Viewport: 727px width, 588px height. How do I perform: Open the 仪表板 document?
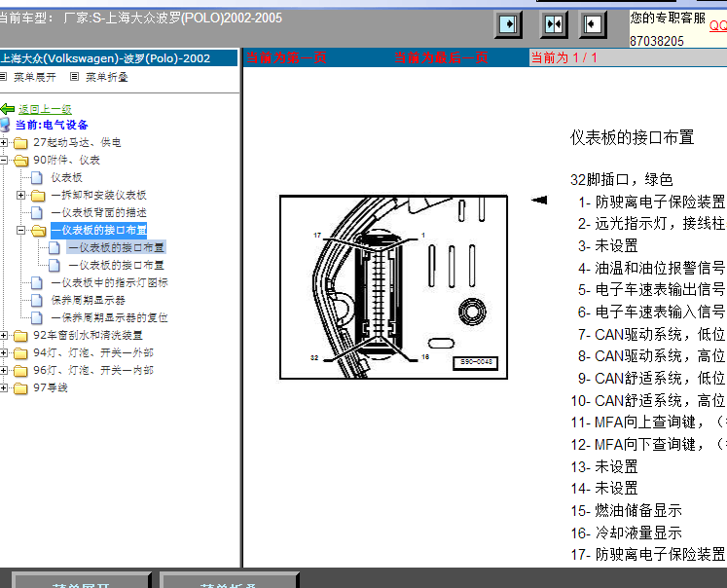67,177
